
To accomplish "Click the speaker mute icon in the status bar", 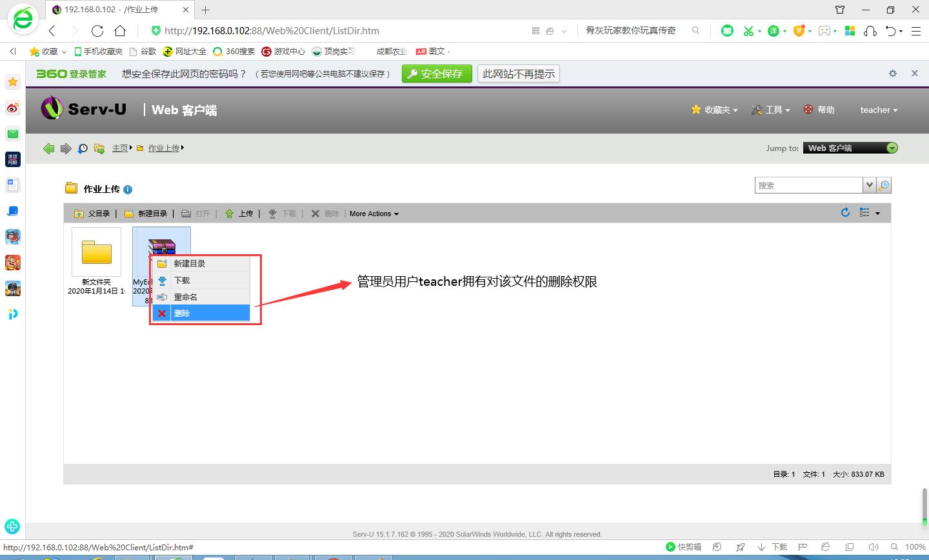I will click(x=874, y=547).
